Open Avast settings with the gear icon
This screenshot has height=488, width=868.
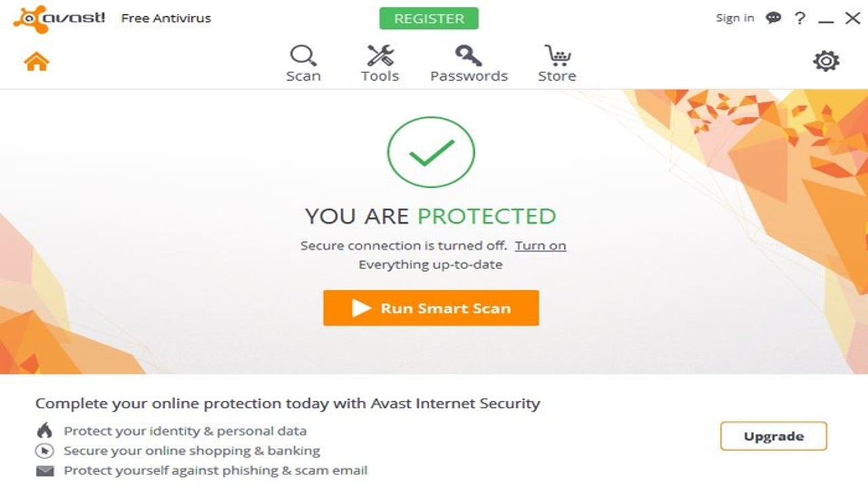(825, 60)
